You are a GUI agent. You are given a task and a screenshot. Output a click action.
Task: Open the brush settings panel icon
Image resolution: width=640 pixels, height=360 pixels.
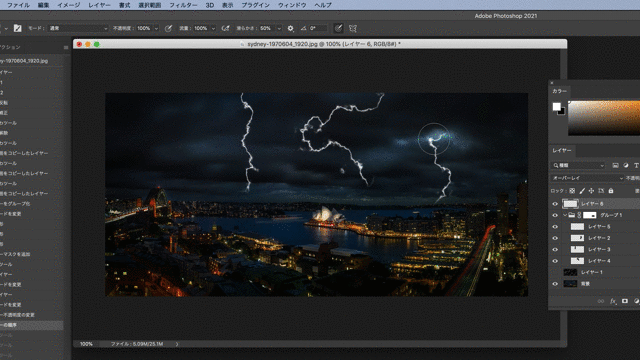click(x=18, y=28)
